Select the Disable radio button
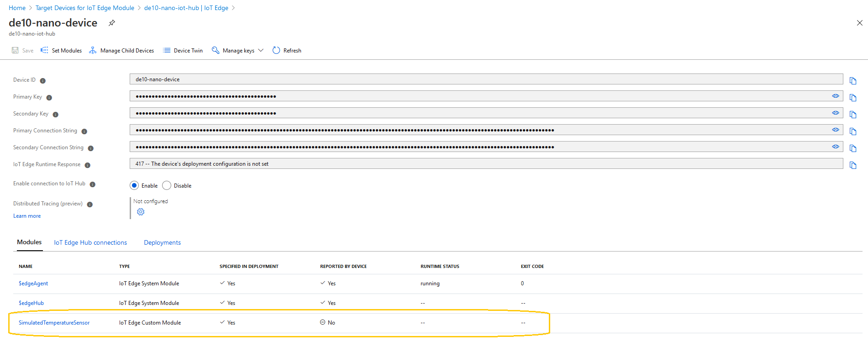The height and width of the screenshot is (341, 868). click(167, 185)
